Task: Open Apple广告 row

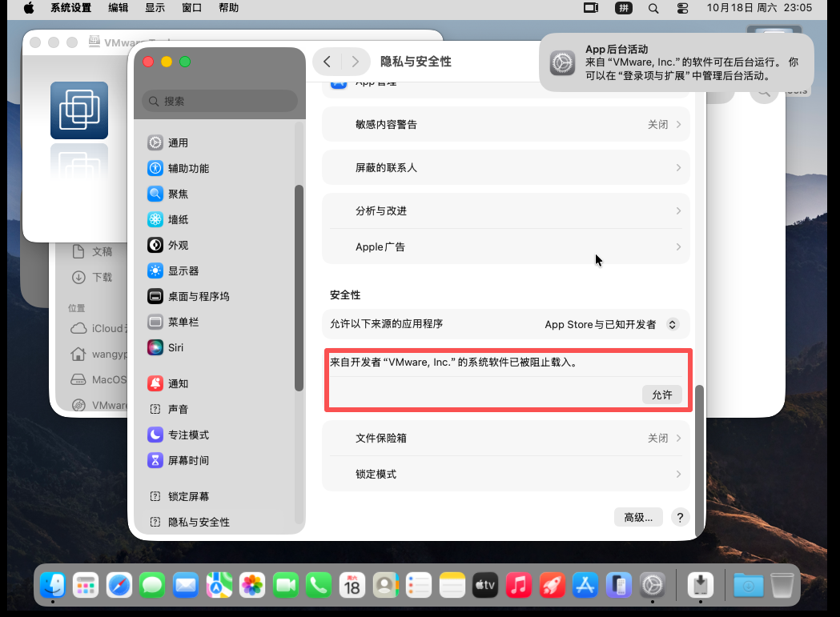Action: tap(506, 247)
